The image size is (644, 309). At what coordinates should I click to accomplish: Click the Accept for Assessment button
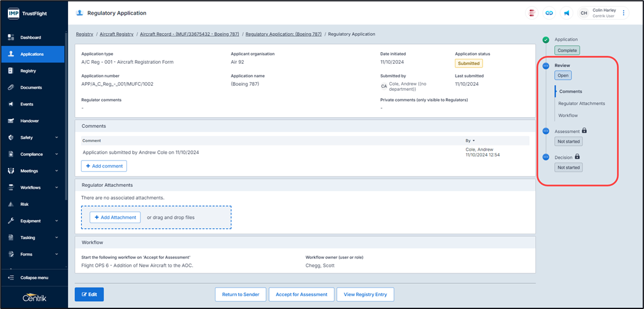[301, 294]
